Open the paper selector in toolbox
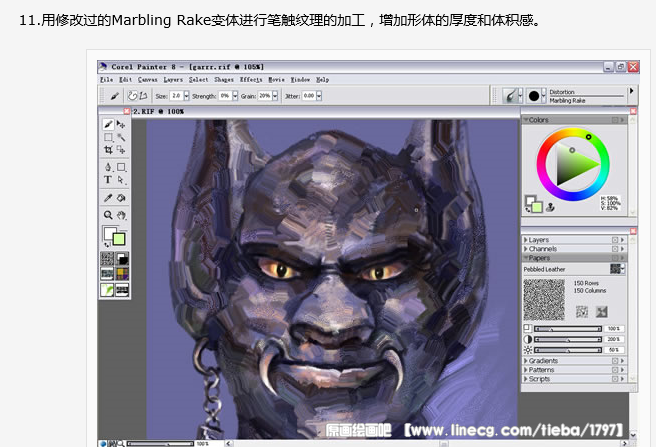Screen dimensions: 656x447 pyautogui.click(x=107, y=259)
